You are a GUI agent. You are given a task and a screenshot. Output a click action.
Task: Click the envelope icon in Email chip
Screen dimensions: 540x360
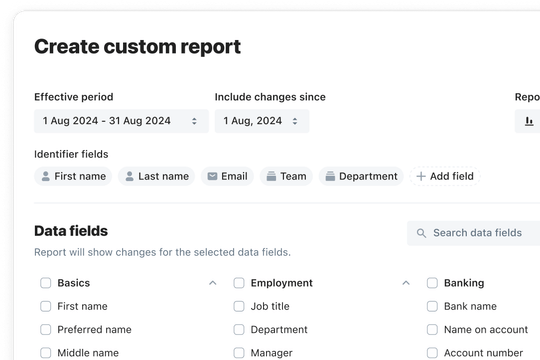point(212,176)
